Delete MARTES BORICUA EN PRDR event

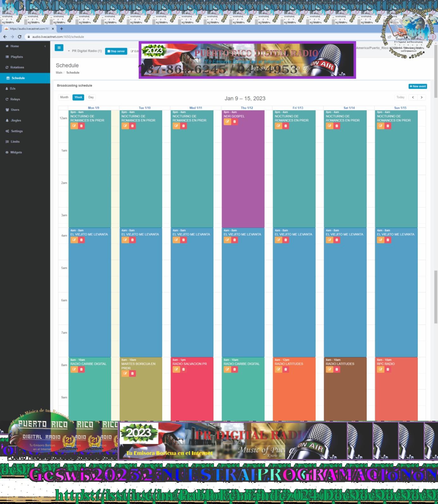pyautogui.click(x=133, y=373)
